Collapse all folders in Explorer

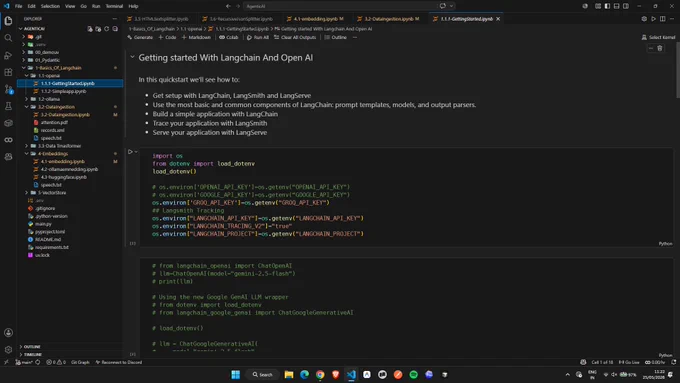click(115, 29)
